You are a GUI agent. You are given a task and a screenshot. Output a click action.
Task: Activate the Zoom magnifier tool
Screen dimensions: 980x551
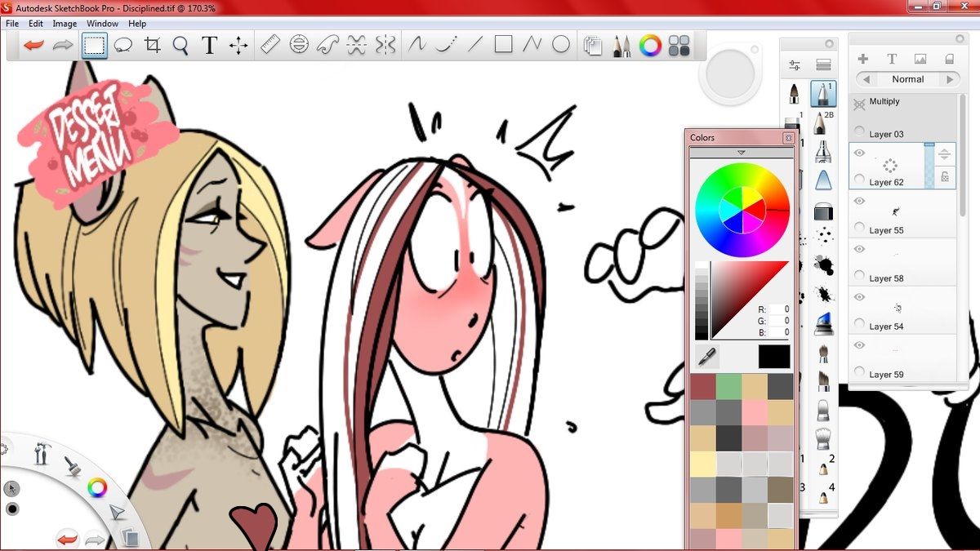[x=180, y=45]
